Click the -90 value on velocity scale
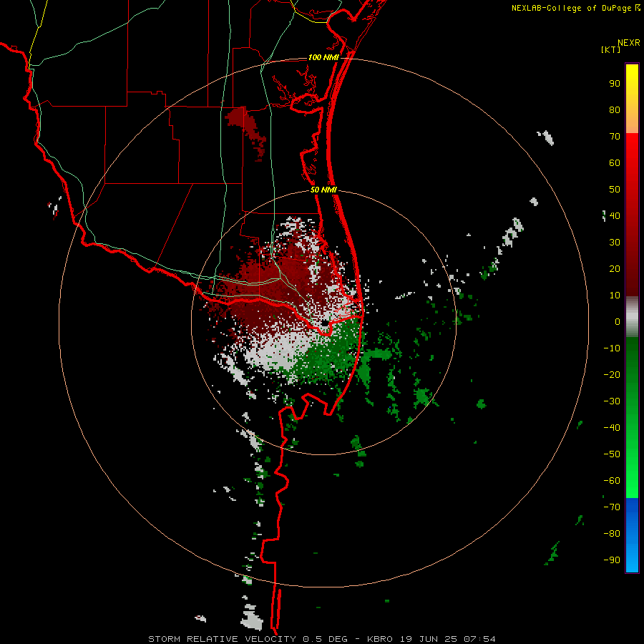 click(x=612, y=560)
